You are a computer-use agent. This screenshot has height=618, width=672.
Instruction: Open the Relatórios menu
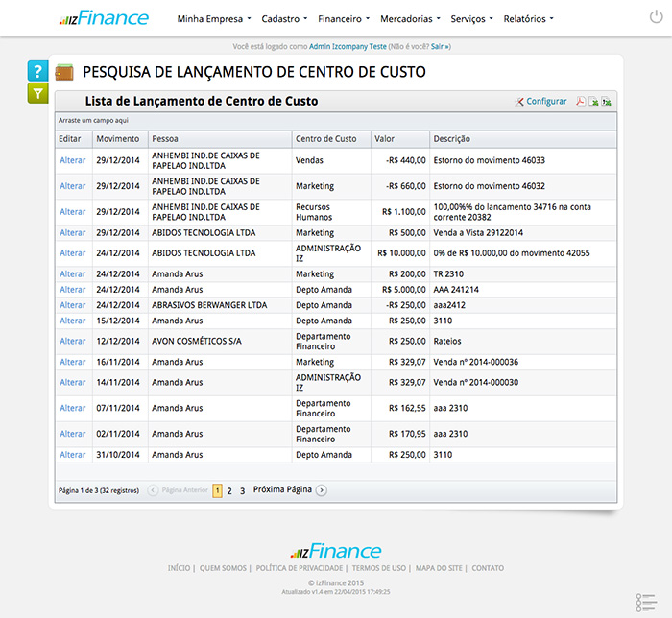tap(528, 18)
